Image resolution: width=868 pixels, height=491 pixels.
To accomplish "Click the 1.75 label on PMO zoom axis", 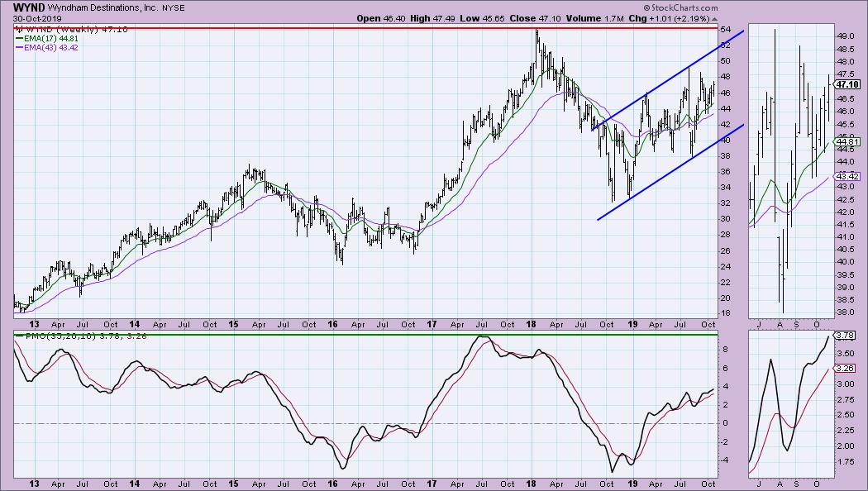I will (846, 461).
